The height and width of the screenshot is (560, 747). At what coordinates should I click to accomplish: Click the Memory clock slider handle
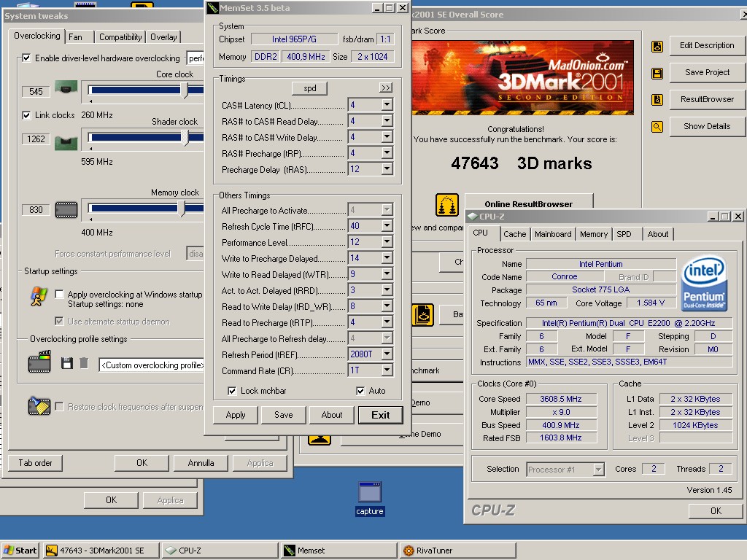click(x=181, y=209)
